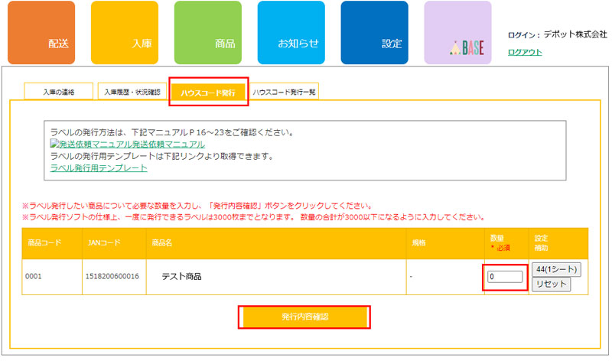Image resolution: width=612 pixels, height=364 pixels.
Task: Open the ハウスコード発行一覧 tab
Action: (x=284, y=92)
